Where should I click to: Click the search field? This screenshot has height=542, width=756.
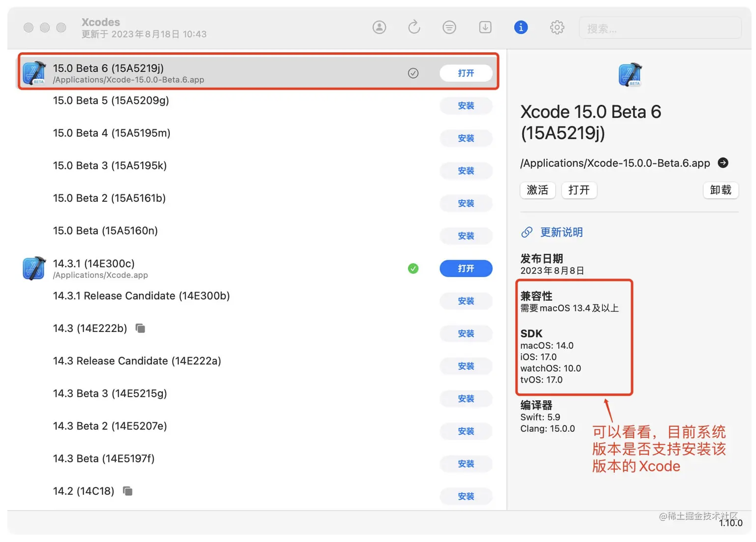[660, 29]
